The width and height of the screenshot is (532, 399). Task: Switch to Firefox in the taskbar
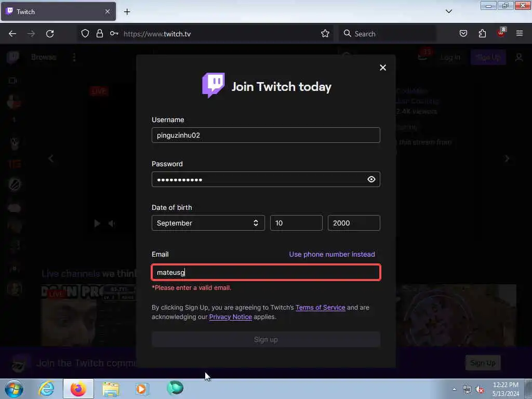(x=78, y=389)
